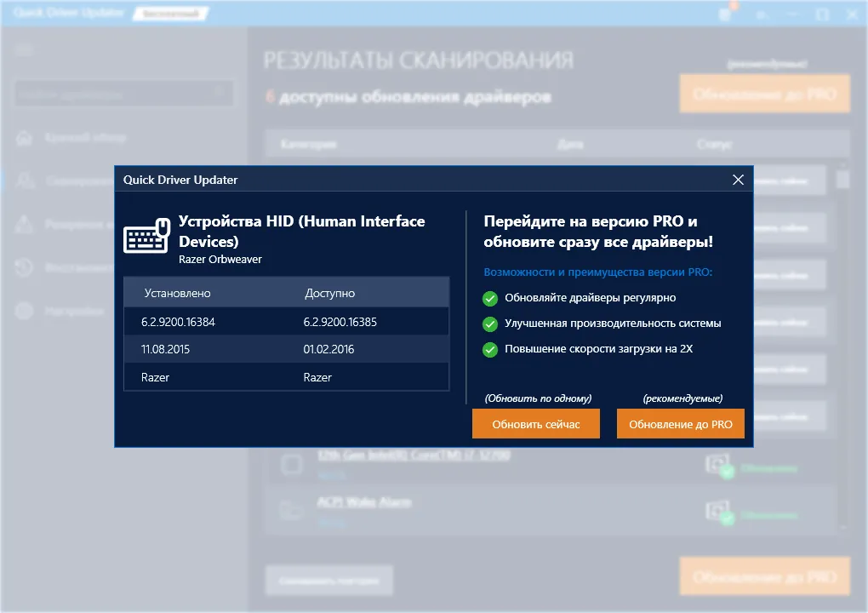Image resolution: width=868 pixels, height=613 pixels.
Task: Click the restore icon in main window sidebar
Action: tap(24, 267)
